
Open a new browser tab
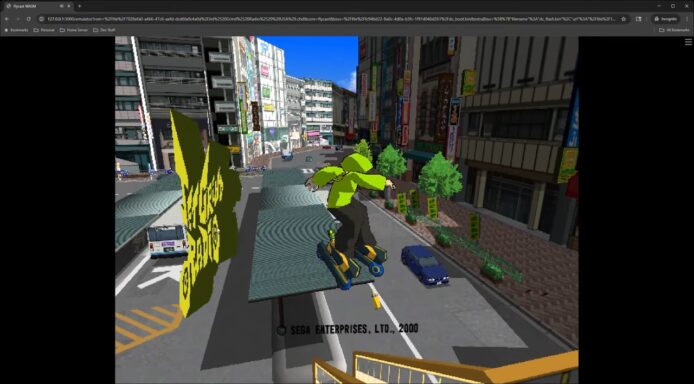tap(79, 6)
